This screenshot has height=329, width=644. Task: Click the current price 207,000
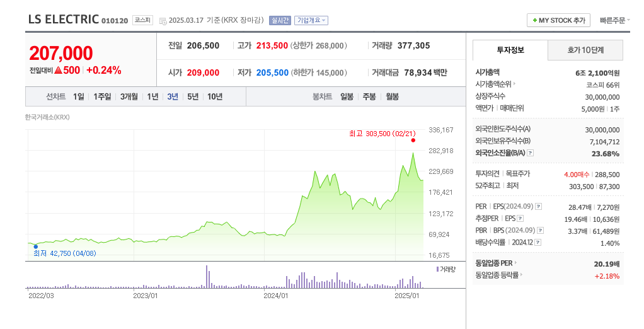click(60, 54)
